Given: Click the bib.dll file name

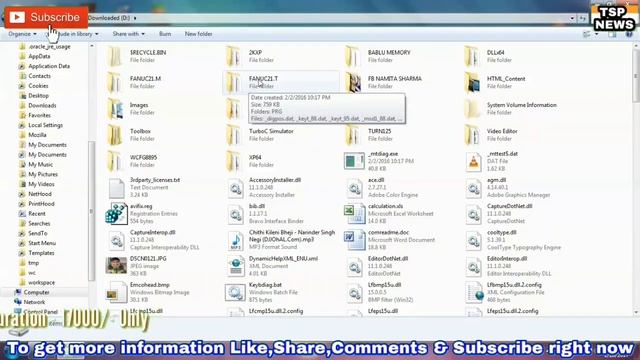Looking at the screenshot, I should pyautogui.click(x=257, y=206).
